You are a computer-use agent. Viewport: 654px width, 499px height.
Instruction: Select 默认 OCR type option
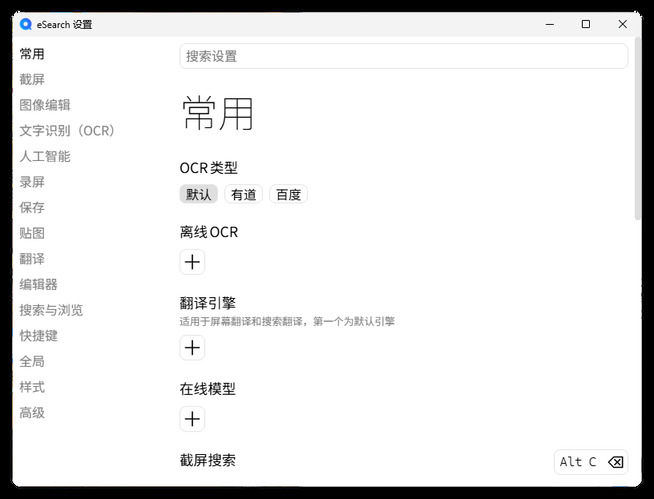pyautogui.click(x=198, y=195)
